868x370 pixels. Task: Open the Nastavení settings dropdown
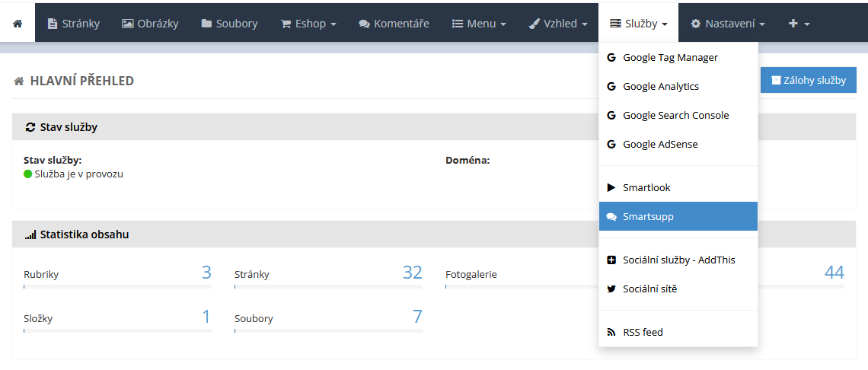click(727, 24)
